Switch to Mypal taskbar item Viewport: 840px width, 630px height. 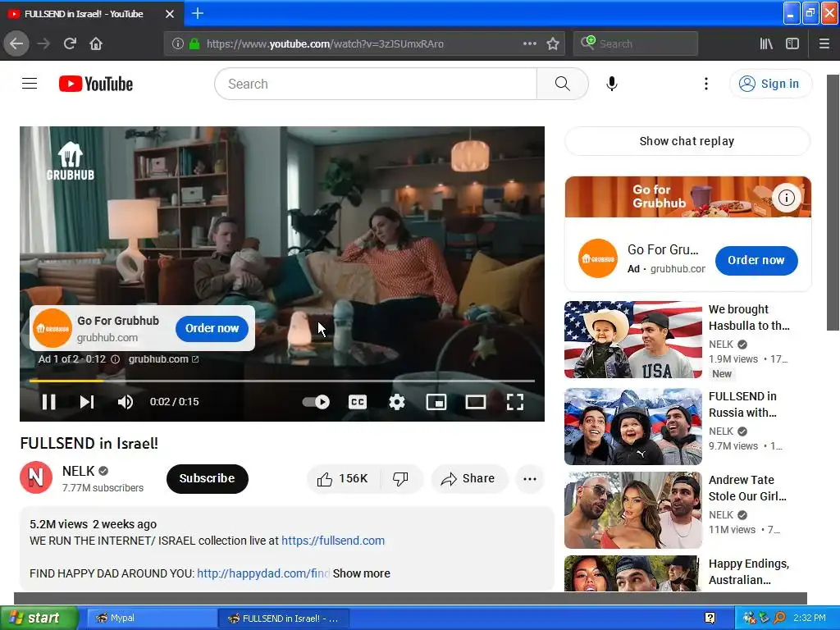click(151, 618)
